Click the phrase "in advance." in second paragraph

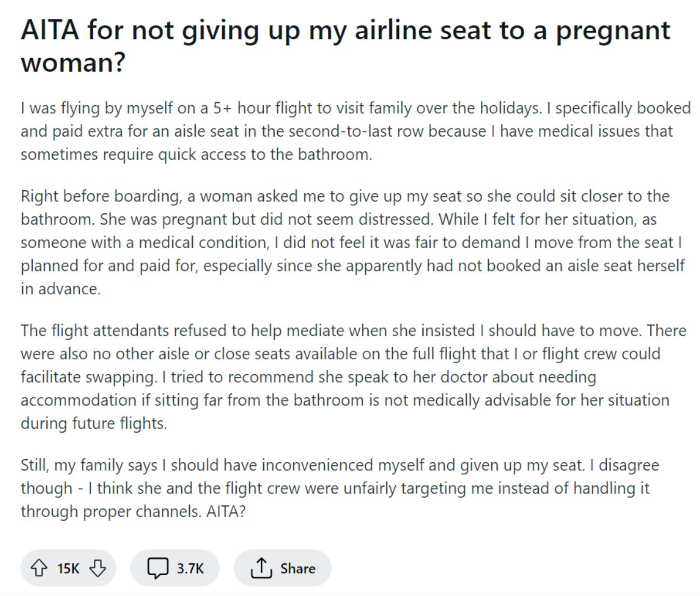click(61, 289)
